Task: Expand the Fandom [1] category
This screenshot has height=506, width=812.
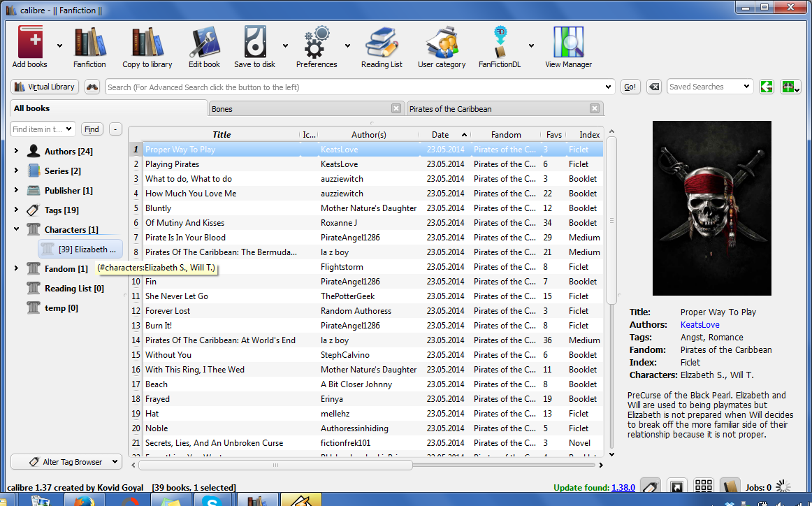Action: tap(16, 268)
